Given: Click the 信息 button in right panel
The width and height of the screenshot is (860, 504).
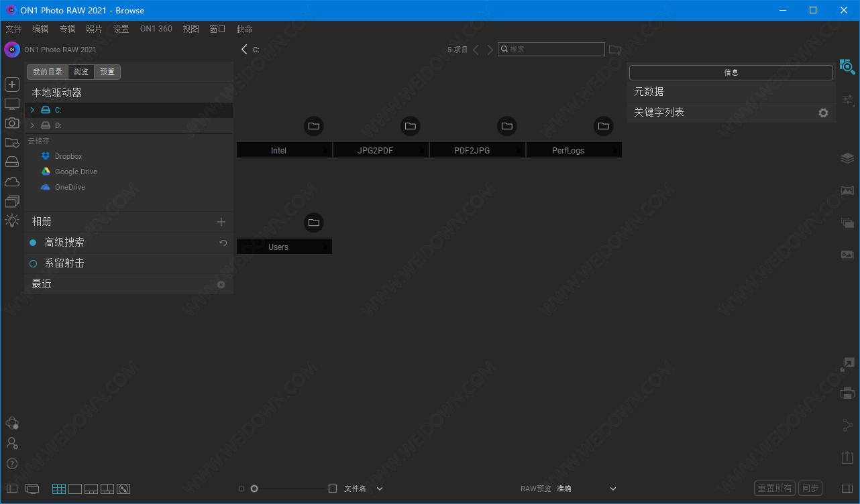Looking at the screenshot, I should click(x=731, y=72).
